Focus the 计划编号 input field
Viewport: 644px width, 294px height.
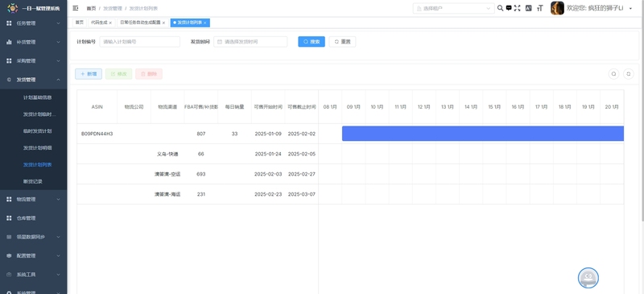(139, 42)
